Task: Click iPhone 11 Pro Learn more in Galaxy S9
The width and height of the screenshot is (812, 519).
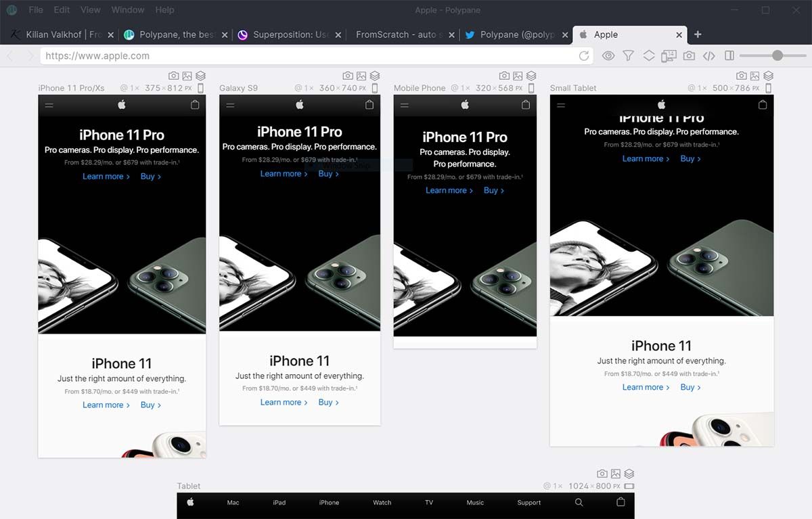Action: pos(284,174)
